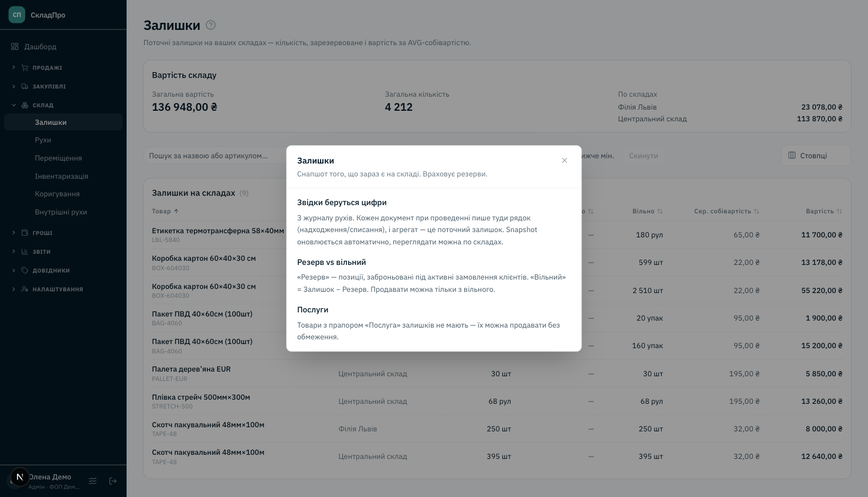Sort table by Товар header
Image resolution: width=868 pixels, height=497 pixels.
point(165,211)
